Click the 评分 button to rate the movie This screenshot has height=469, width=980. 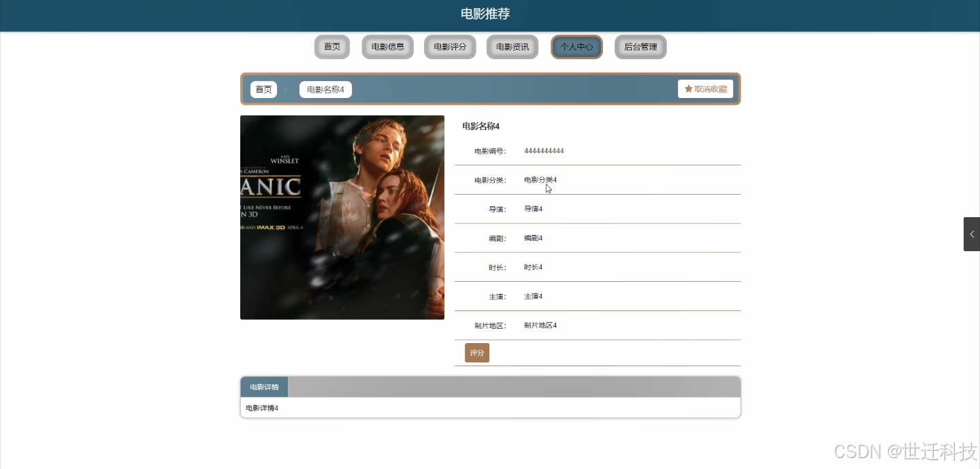tap(476, 352)
